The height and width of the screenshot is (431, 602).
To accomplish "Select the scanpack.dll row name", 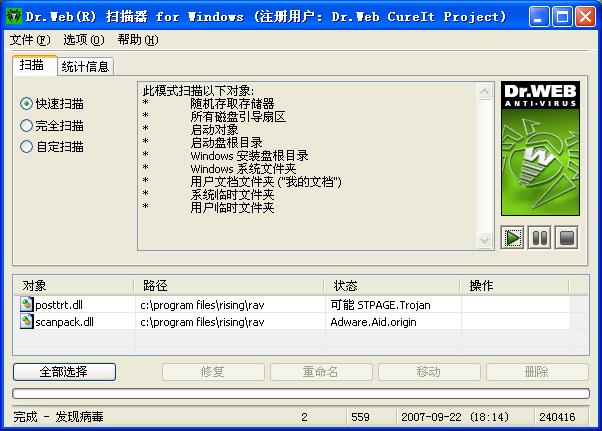I will 64,322.
